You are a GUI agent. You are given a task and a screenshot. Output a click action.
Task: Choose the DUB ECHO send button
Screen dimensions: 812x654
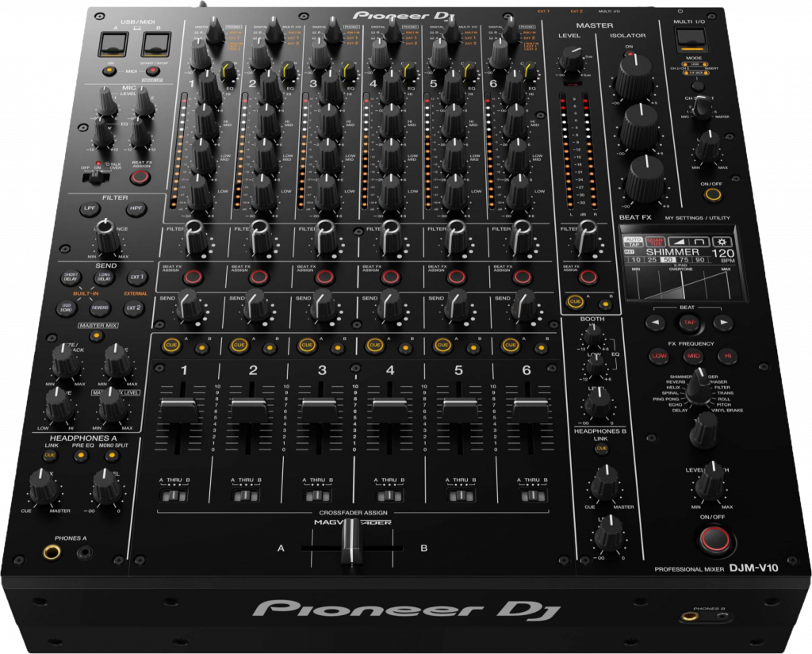pos(67,308)
